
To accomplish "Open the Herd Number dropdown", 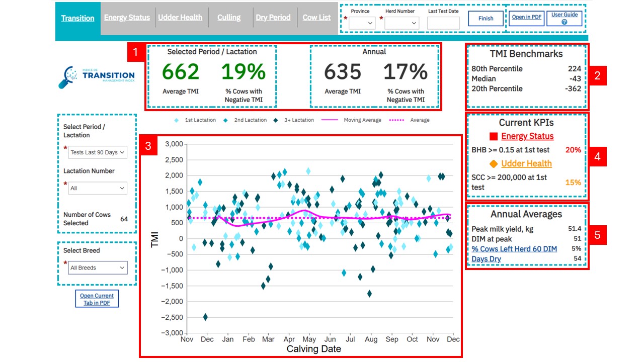I will click(401, 23).
